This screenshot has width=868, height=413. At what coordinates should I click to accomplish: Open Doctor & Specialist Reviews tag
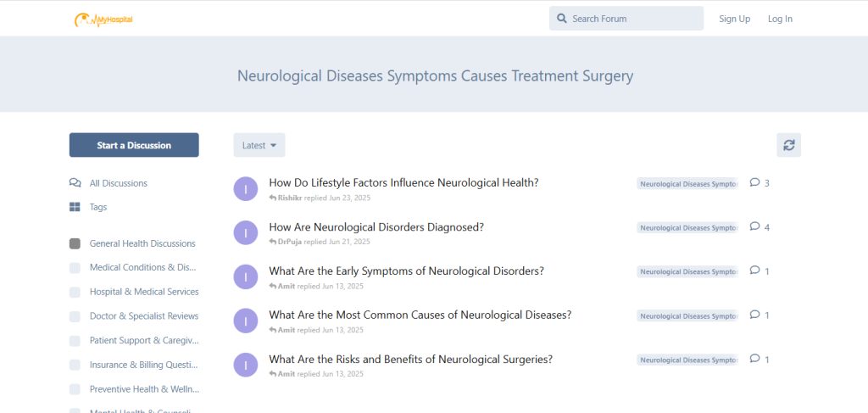coord(144,316)
